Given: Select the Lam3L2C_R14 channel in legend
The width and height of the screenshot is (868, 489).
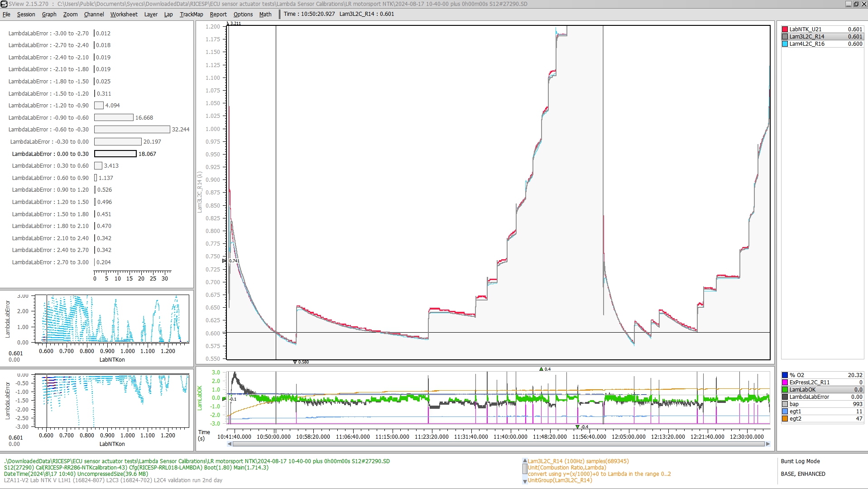Looking at the screenshot, I should coord(806,37).
